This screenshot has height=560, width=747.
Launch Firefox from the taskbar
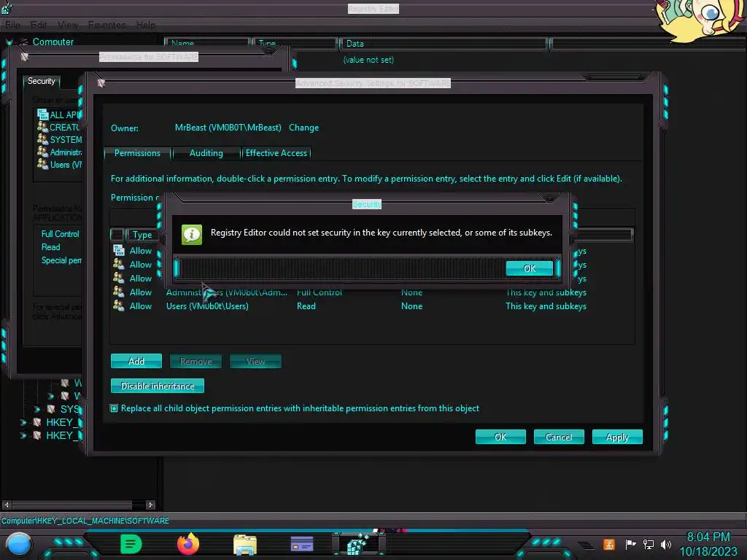(188, 544)
